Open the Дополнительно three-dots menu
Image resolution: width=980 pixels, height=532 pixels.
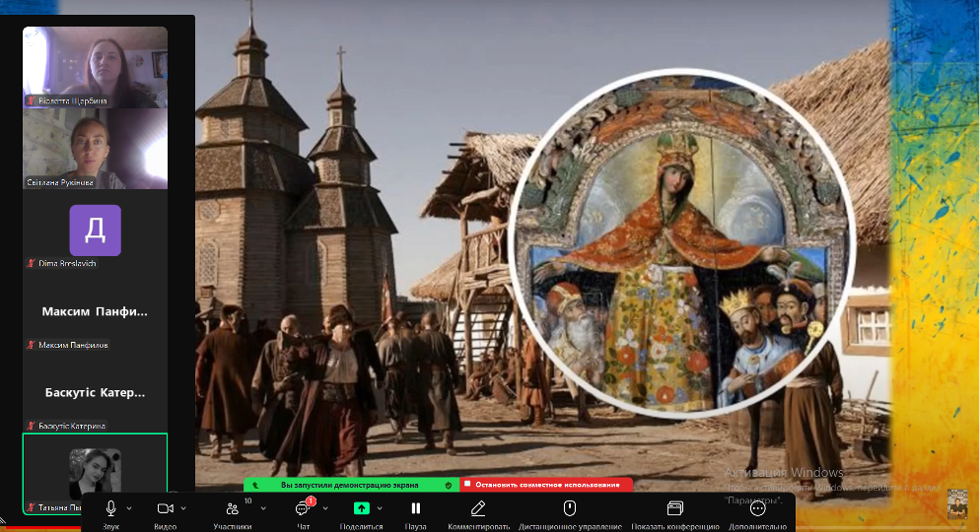tap(757, 508)
